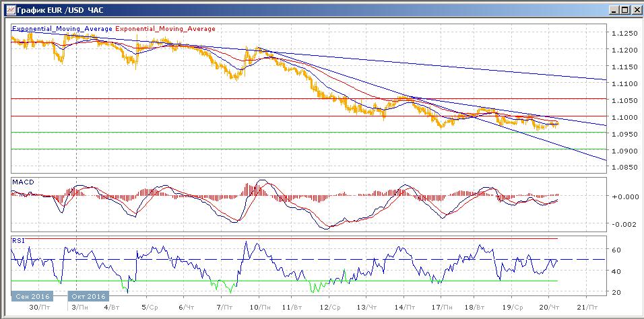Click the 4/Вт date label

click(112, 307)
